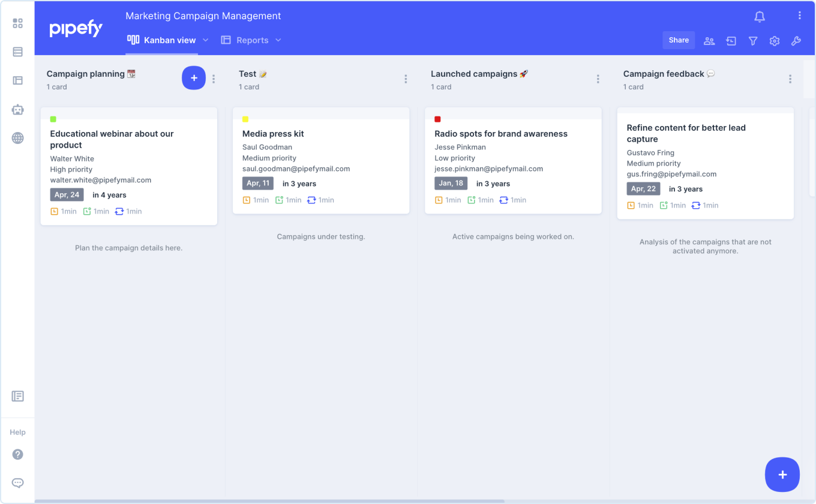Select the globe icon in left sidebar
Image resolution: width=816 pixels, height=504 pixels.
[x=17, y=137]
